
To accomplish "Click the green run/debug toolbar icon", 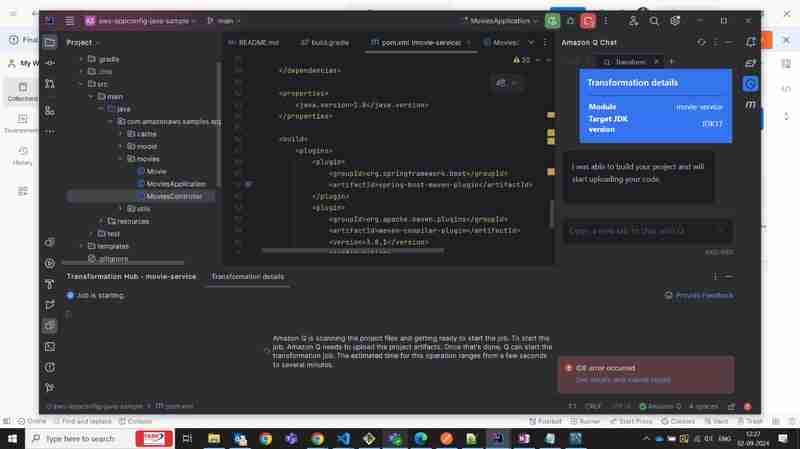I will click(x=552, y=21).
